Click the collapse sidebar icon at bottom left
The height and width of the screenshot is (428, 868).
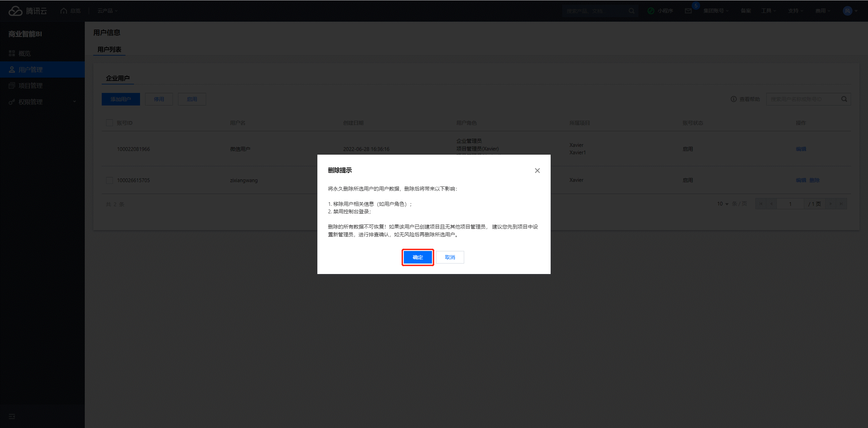coord(12,416)
